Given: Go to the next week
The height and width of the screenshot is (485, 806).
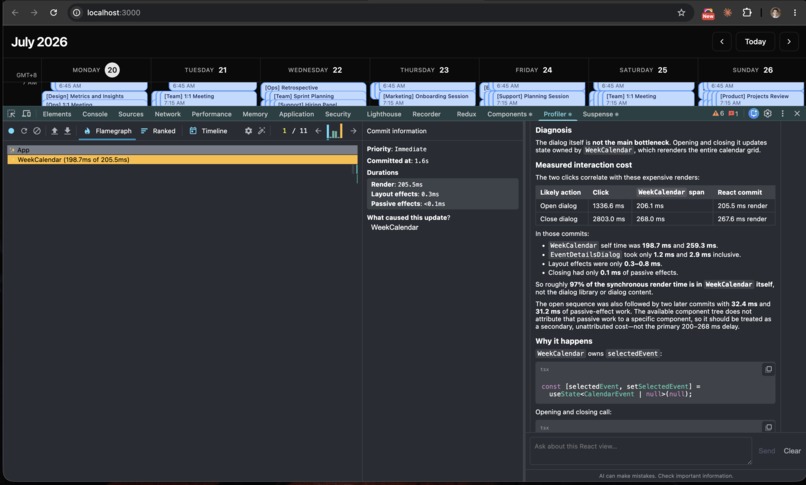Looking at the screenshot, I should [789, 42].
